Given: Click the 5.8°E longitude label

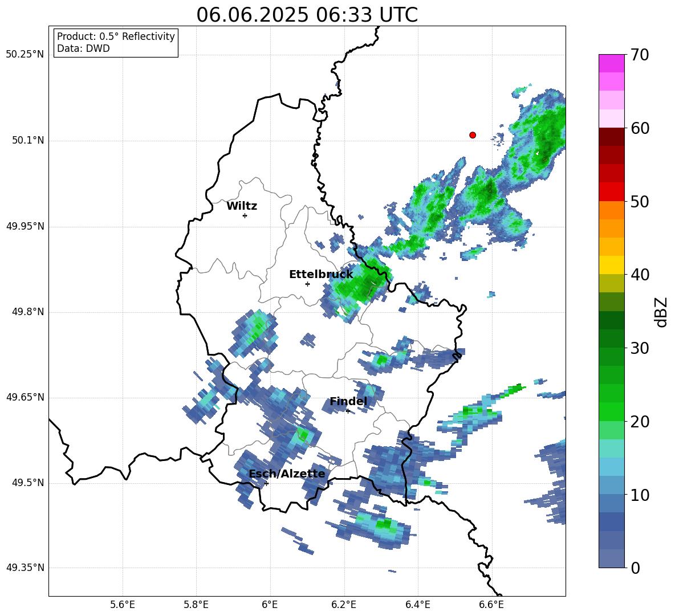Looking at the screenshot, I should 196,605.
